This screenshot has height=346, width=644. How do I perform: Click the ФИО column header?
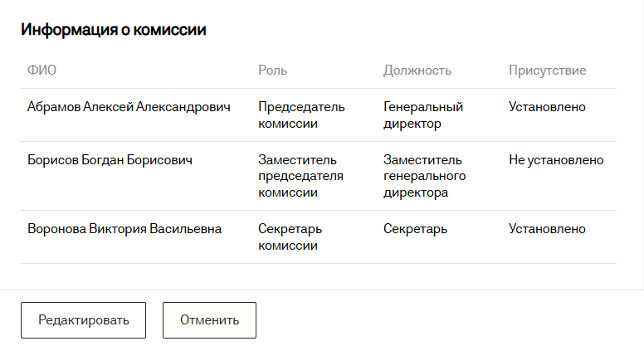click(41, 71)
